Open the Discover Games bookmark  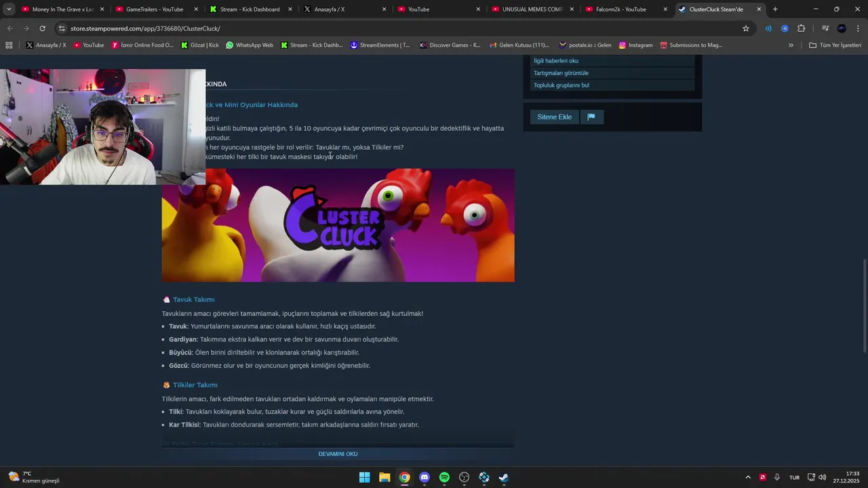(x=450, y=45)
